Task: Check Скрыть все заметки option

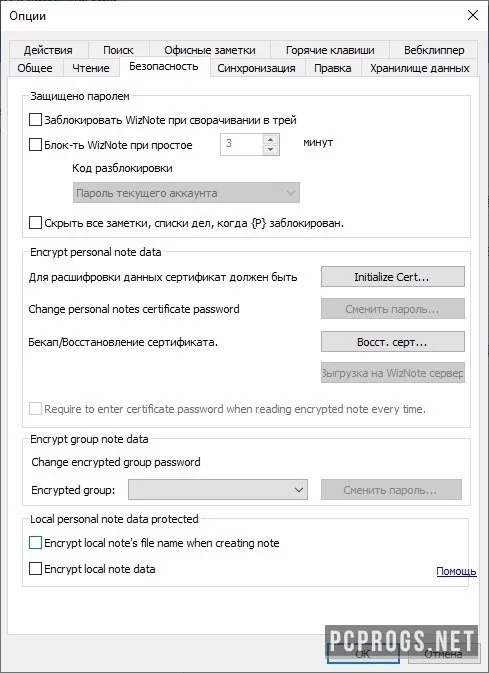Action: tap(35, 223)
